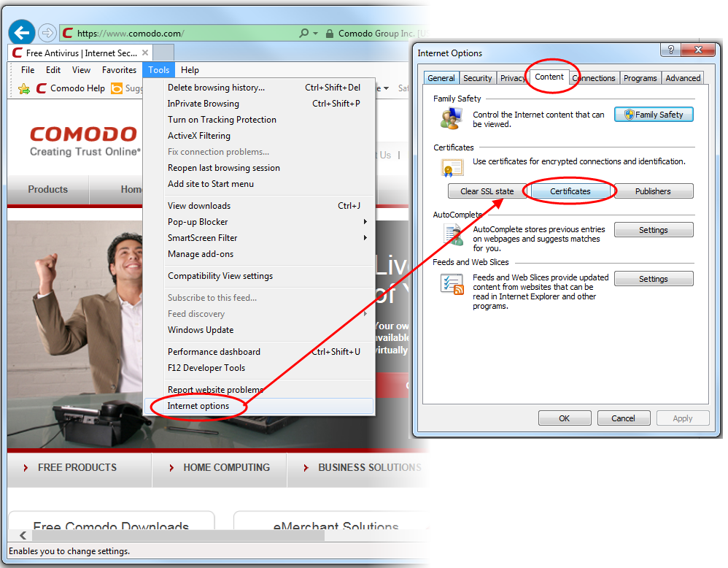728x568 pixels.
Task: Select Windows Update menu entry
Action: [x=259, y=330]
